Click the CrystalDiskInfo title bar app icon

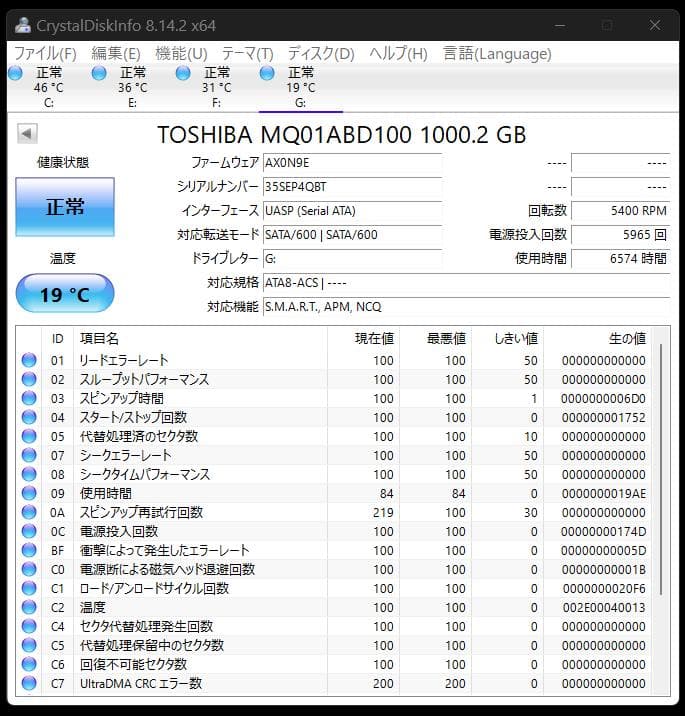point(22,26)
